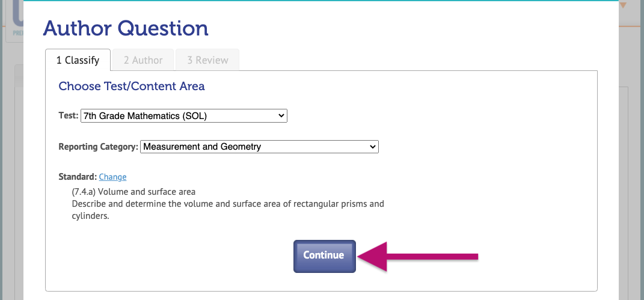644x300 pixels.
Task: Click the magenta arrow pointing at Continue
Action: (x=418, y=257)
